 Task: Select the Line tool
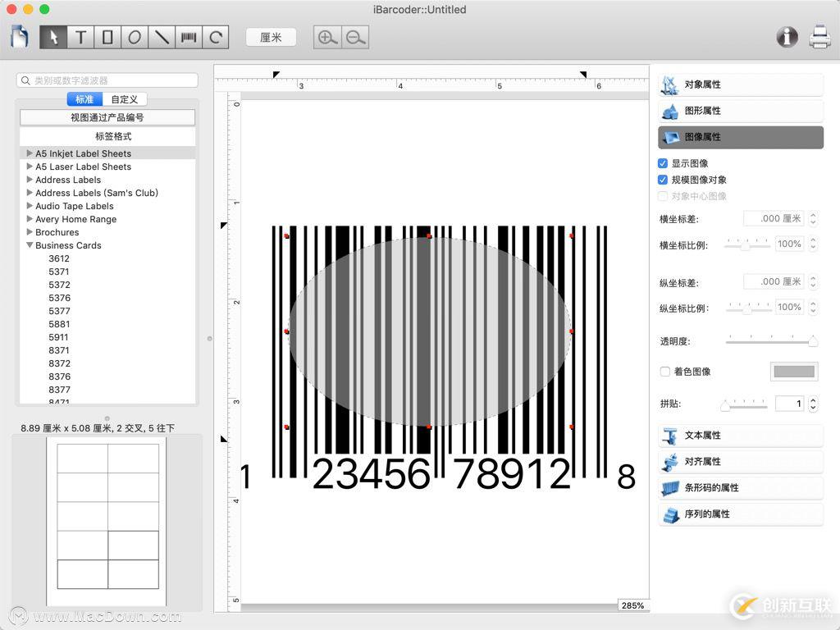(162, 37)
